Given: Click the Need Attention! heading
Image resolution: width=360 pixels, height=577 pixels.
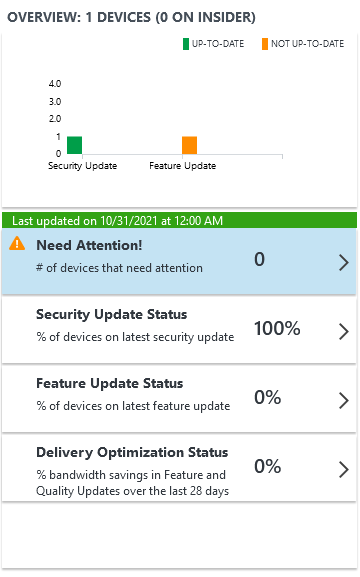Looking at the screenshot, I should (89, 245).
